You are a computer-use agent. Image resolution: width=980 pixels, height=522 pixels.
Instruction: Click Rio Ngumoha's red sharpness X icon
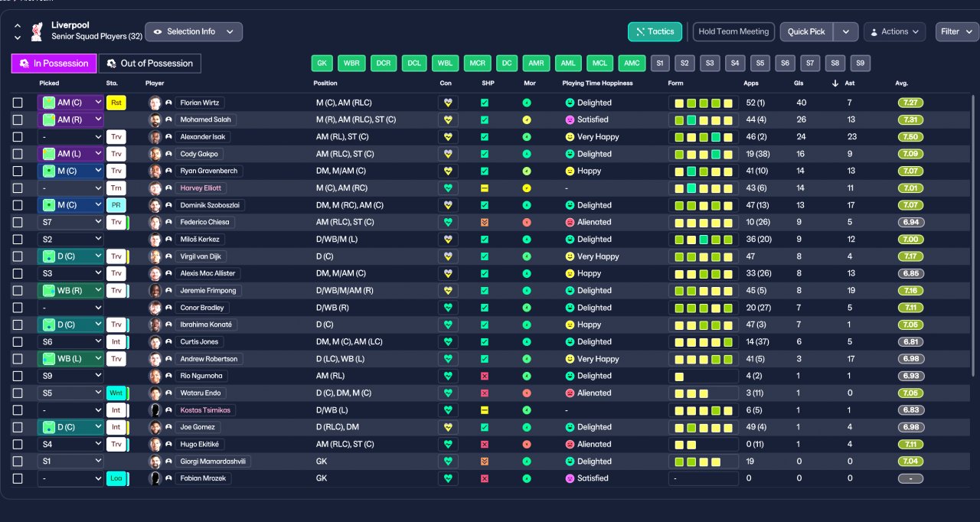point(485,376)
